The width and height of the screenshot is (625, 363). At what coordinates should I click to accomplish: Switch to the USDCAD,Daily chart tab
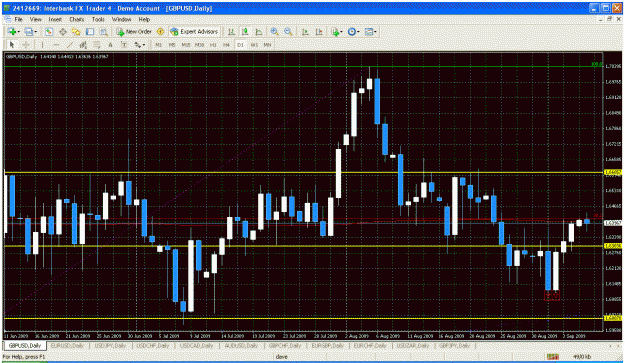(x=196, y=346)
